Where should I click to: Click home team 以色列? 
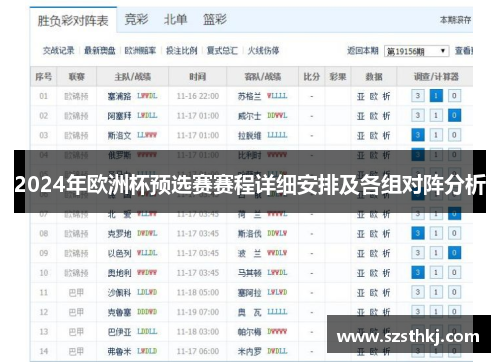coord(119,253)
